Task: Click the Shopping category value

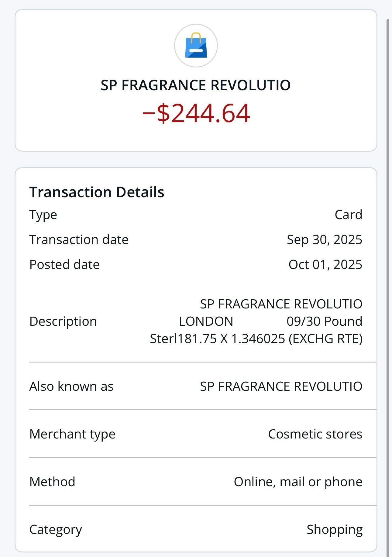Action: 334,529
